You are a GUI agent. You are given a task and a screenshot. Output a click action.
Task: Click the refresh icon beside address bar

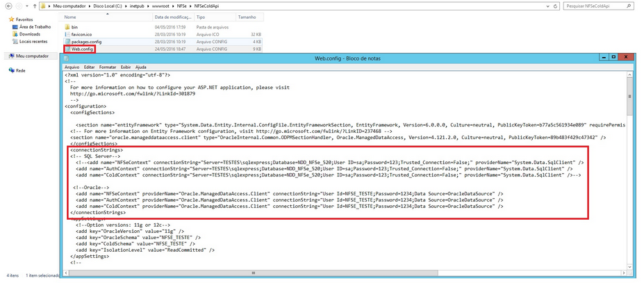click(x=556, y=6)
